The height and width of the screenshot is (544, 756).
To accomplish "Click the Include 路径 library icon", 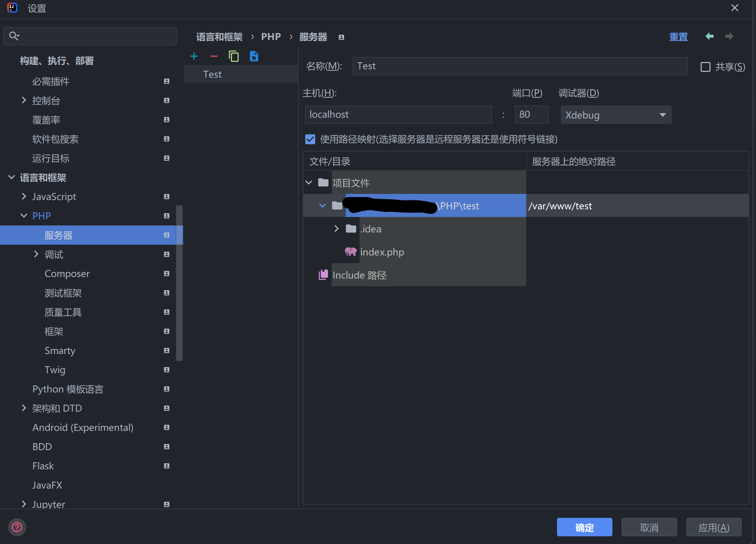I will tap(323, 275).
